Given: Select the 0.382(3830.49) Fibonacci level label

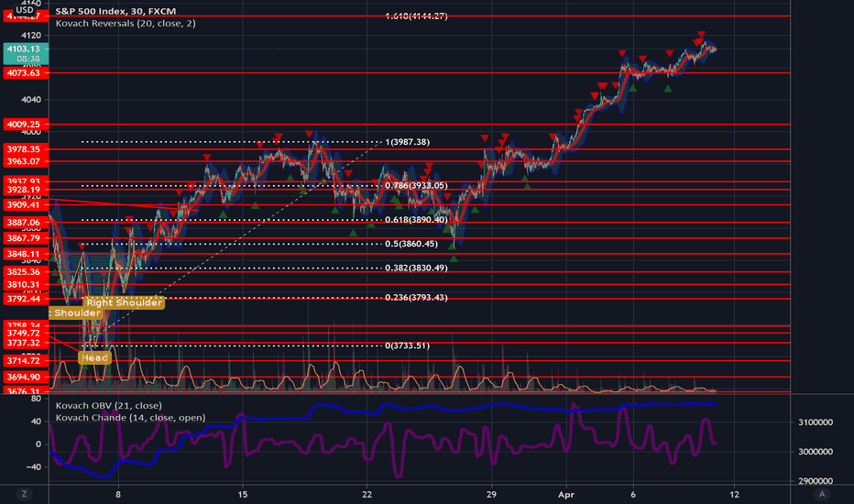Looking at the screenshot, I should tap(417, 268).
